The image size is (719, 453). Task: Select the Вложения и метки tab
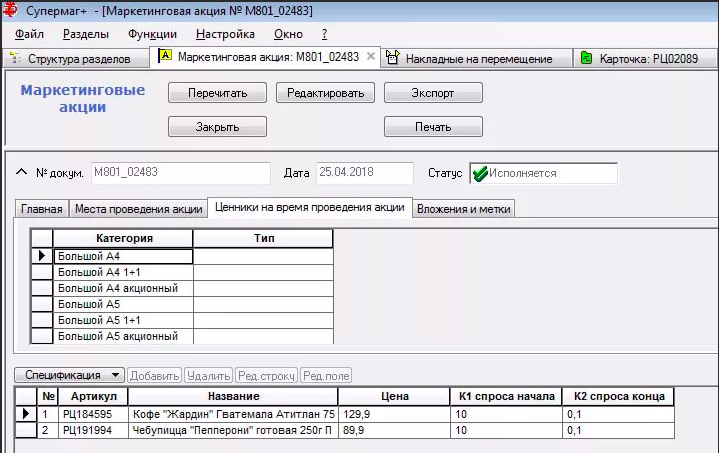tap(464, 209)
